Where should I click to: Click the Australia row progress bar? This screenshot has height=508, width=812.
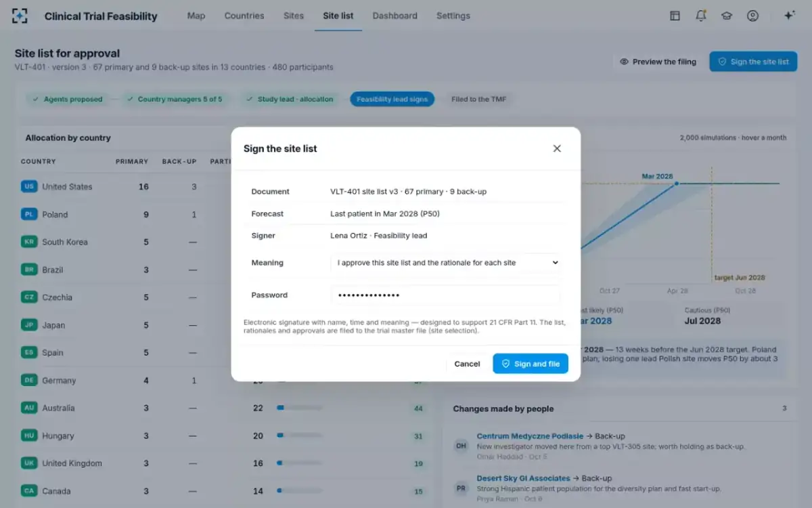pyautogui.click(x=300, y=408)
